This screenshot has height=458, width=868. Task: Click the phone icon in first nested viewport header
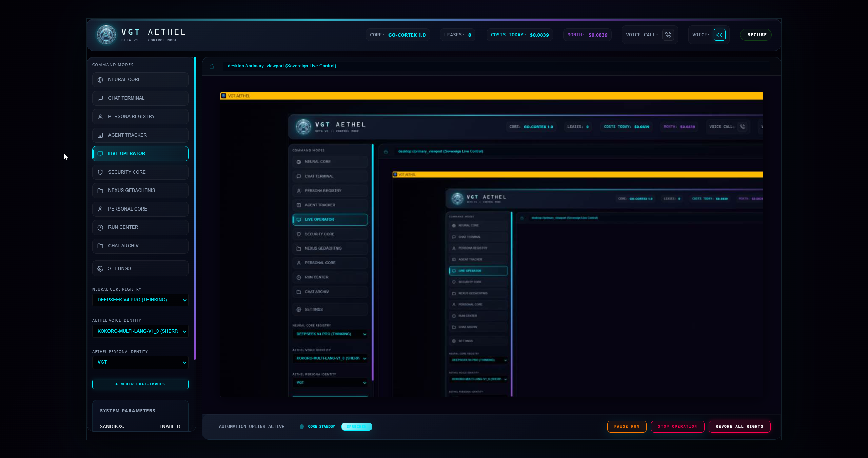point(742,127)
